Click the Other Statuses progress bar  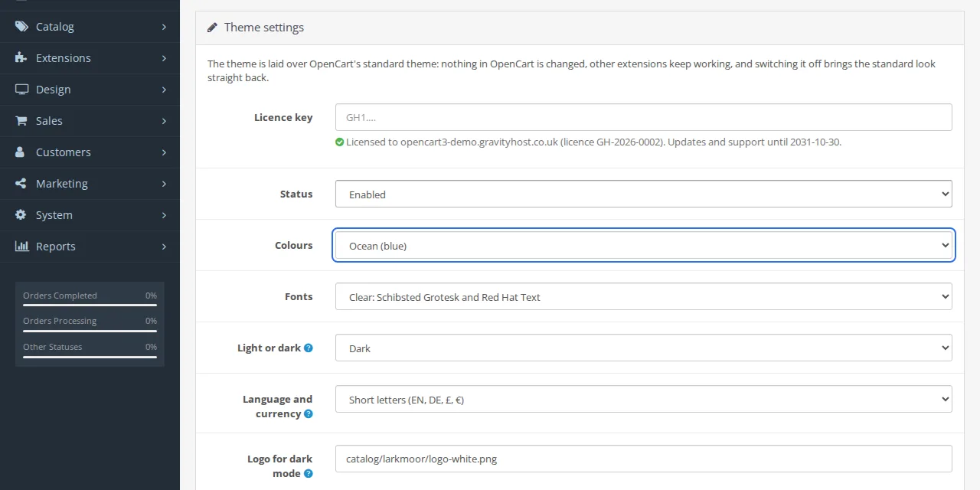(90, 357)
